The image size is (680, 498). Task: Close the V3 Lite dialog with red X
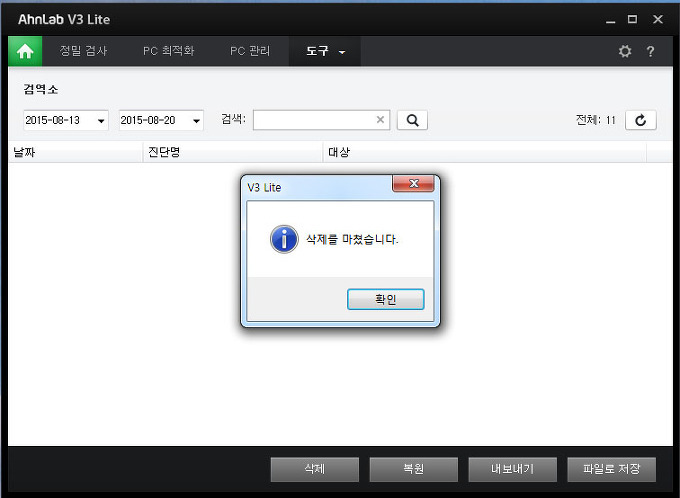pyautogui.click(x=413, y=183)
